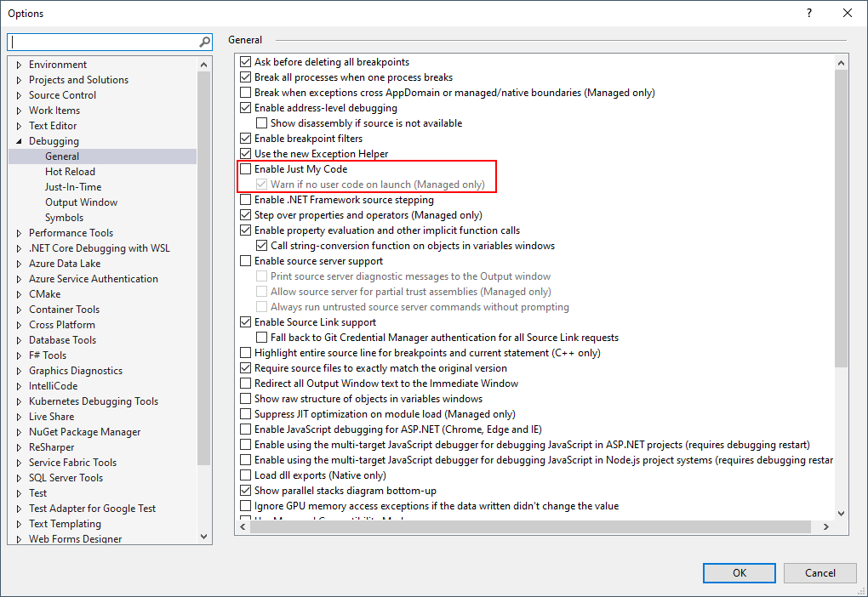
Task: Expand the CMake node arrow
Action: (x=19, y=294)
